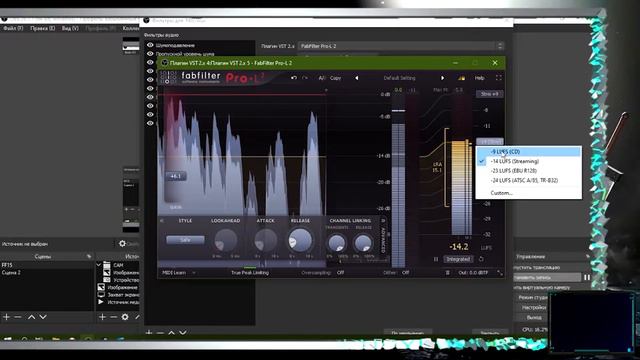The image size is (640, 360).
Task: Click the Attack knob
Action: tap(265, 240)
